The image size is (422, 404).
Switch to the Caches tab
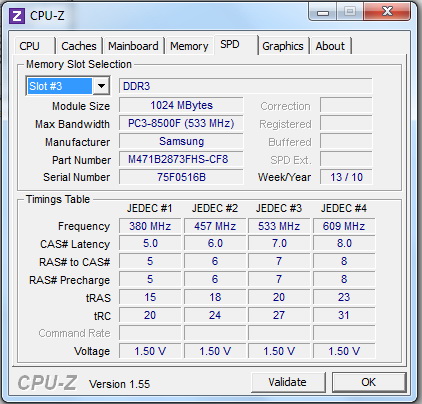click(79, 46)
